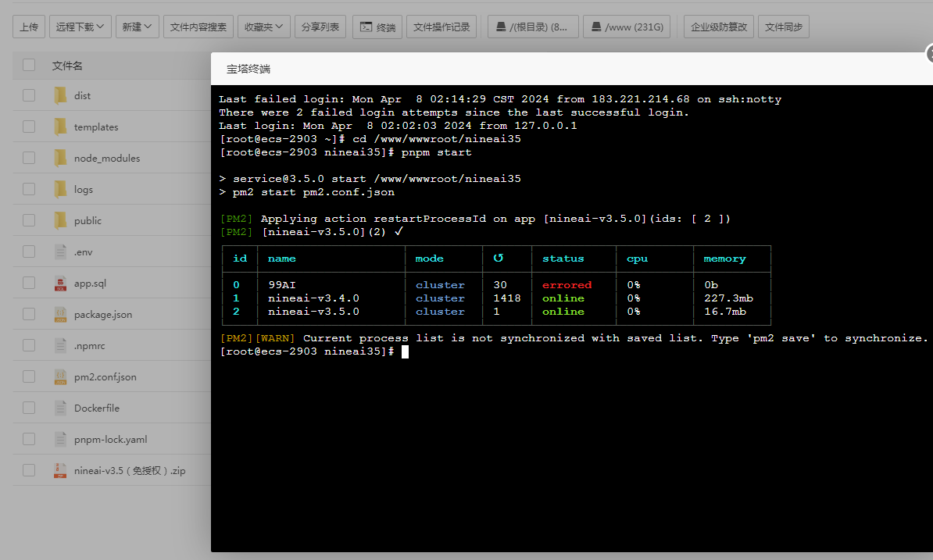Check the box for Dockerfile

29,407
